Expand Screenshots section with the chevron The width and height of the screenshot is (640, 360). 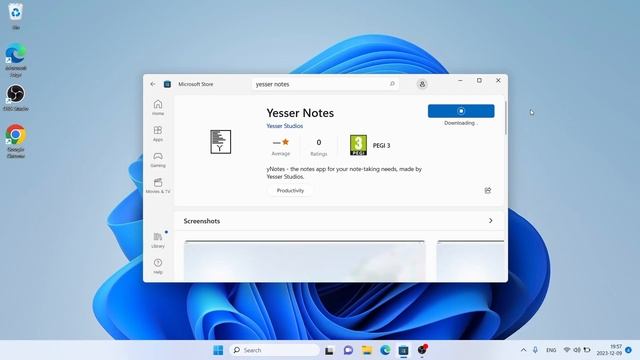click(x=491, y=221)
